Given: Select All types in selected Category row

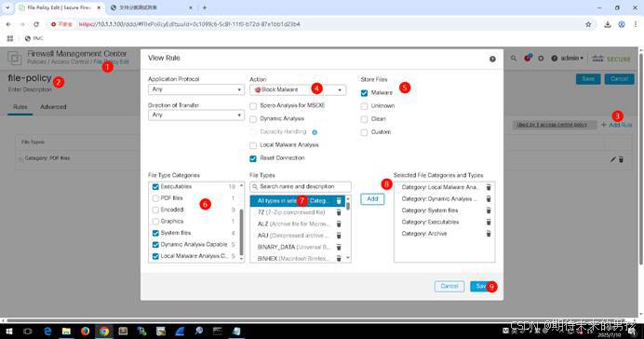Looking at the screenshot, I should (x=298, y=201).
